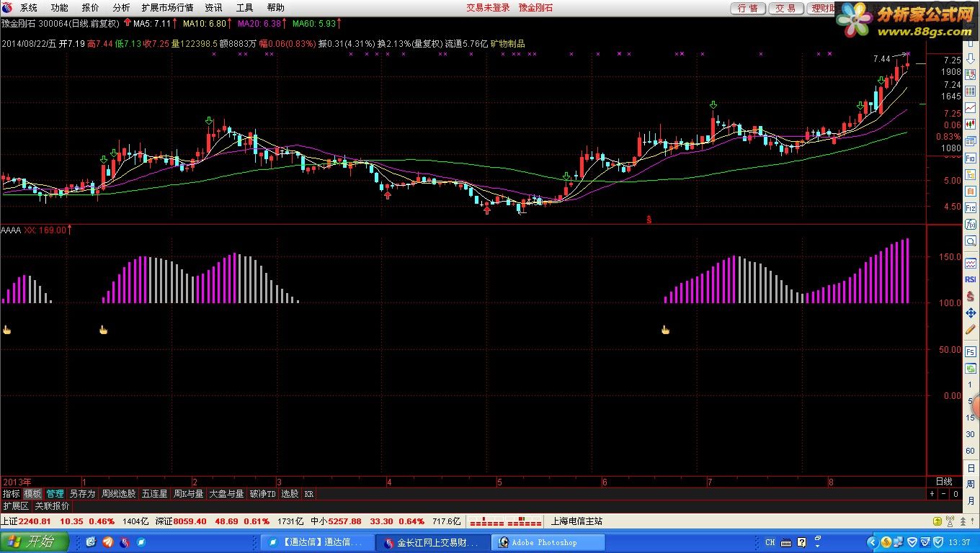Click the wavy indicator line icon in sidebar
Viewport: 980px width, 553px height.
coord(971,263)
